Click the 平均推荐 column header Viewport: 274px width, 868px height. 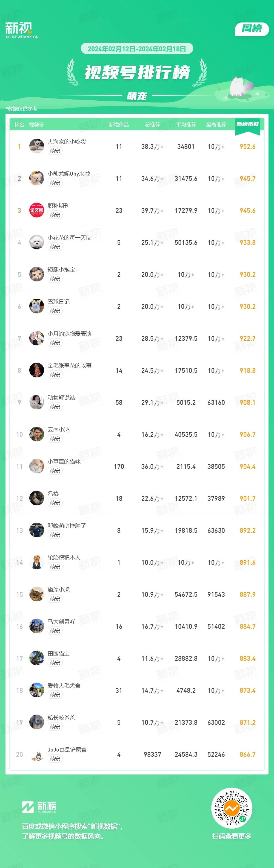coord(186,125)
